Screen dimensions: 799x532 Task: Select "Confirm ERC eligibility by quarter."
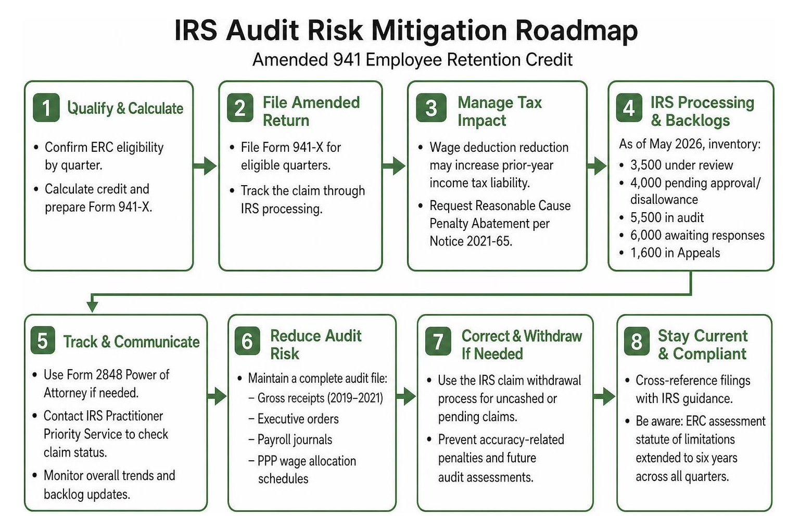(104, 156)
